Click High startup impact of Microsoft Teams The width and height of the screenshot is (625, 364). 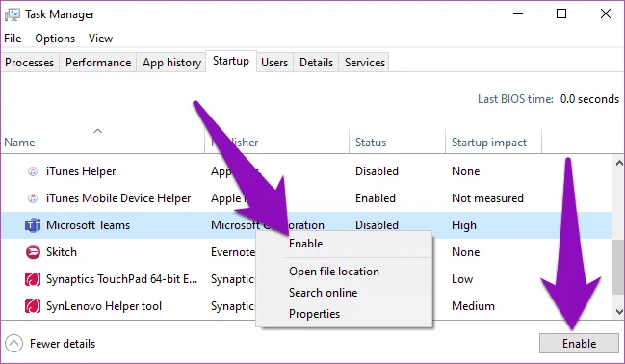[464, 225]
